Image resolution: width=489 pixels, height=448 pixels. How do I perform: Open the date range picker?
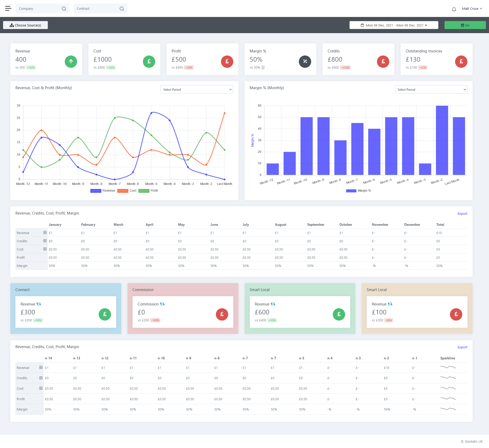[394, 25]
